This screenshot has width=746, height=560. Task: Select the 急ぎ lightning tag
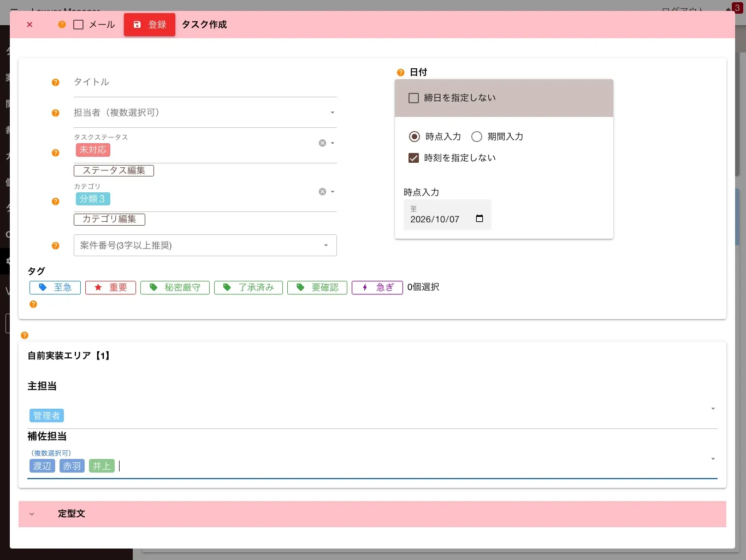(x=377, y=287)
